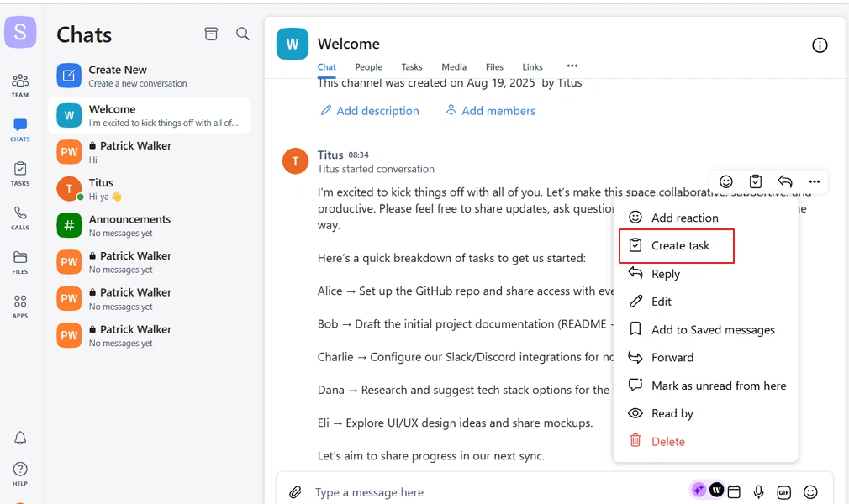The image size is (849, 504).
Task: Open Patrick Walker chat showing "Hi"
Action: click(149, 152)
